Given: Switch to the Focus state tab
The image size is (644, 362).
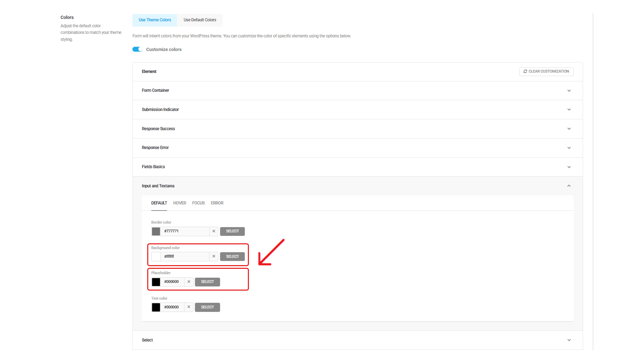Looking at the screenshot, I should tap(198, 203).
